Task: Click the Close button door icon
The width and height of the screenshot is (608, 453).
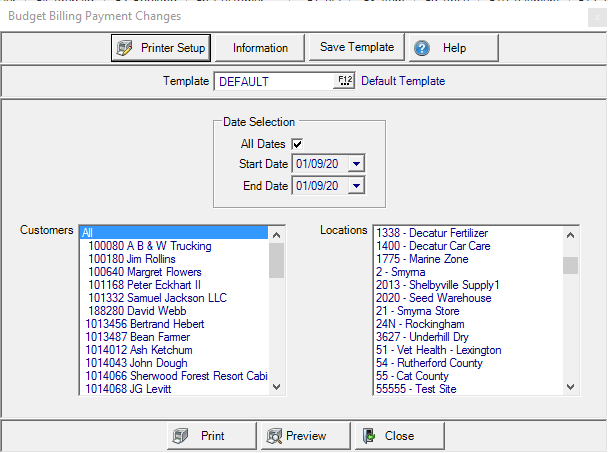Action: tap(368, 436)
